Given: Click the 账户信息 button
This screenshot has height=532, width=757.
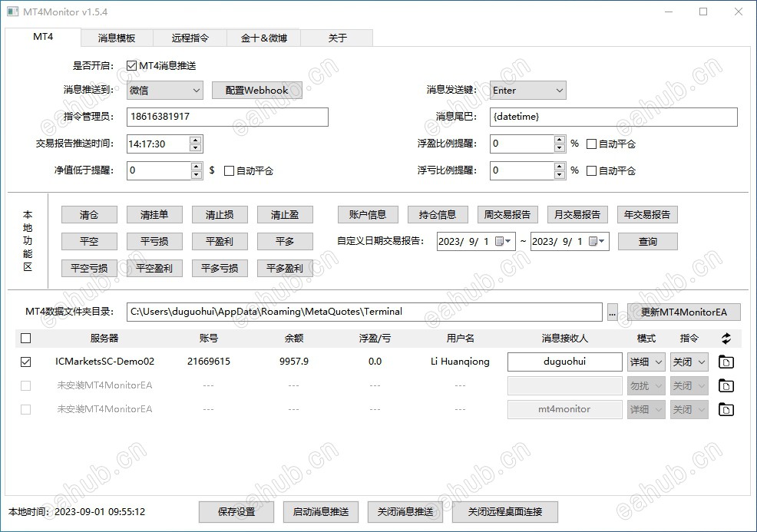Looking at the screenshot, I should [x=367, y=213].
